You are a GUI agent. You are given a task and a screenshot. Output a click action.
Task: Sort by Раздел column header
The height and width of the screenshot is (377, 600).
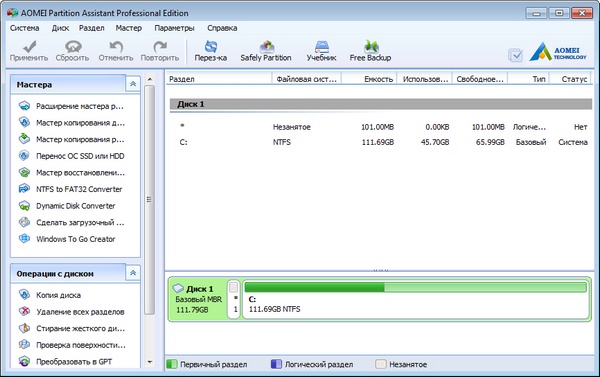point(219,79)
